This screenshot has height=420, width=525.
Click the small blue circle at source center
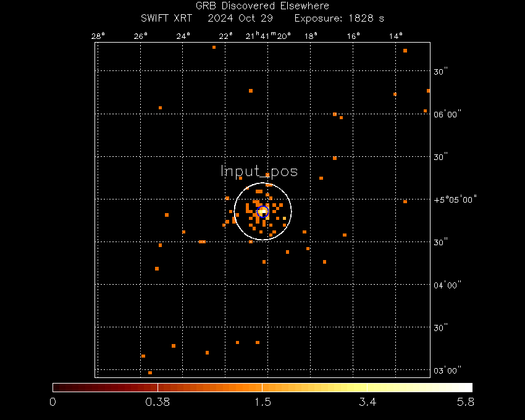[263, 212]
